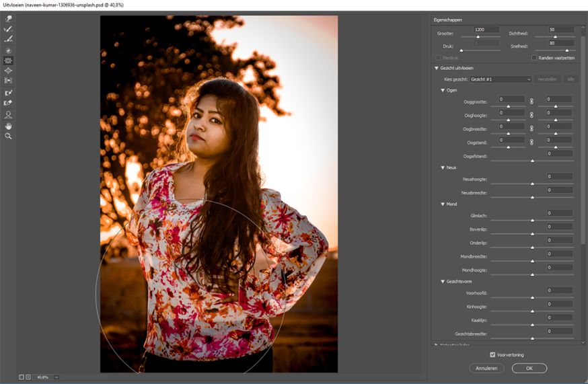This screenshot has height=384, width=588.
Task: Select the Freeze Mask tool
Action: [9, 93]
